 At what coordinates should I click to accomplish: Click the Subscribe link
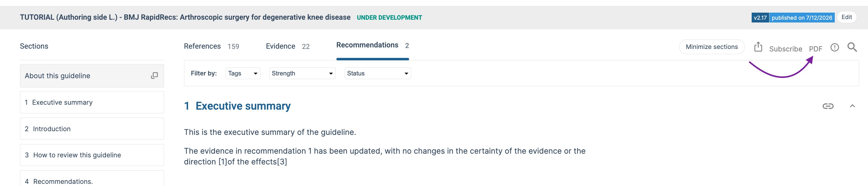point(786,49)
